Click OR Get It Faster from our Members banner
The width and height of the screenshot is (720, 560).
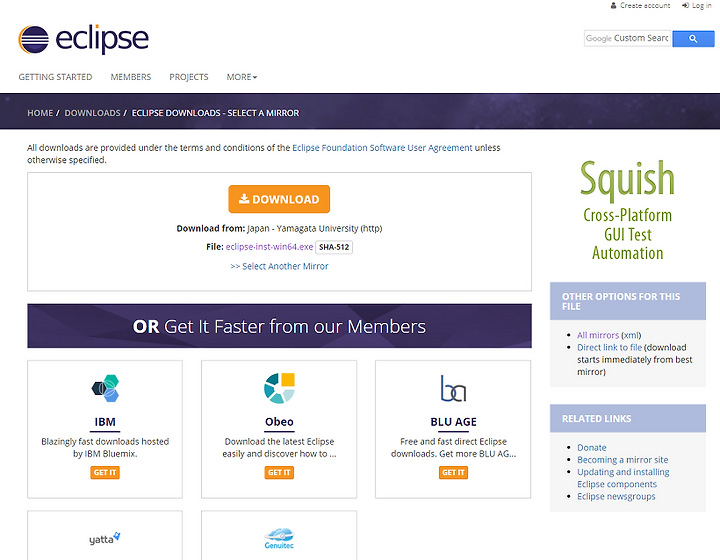279,326
